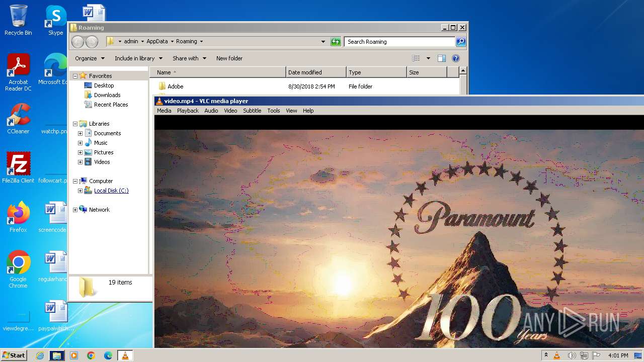Viewport: 644px width, 362px height.
Task: Click the New folder button
Action: (x=229, y=58)
